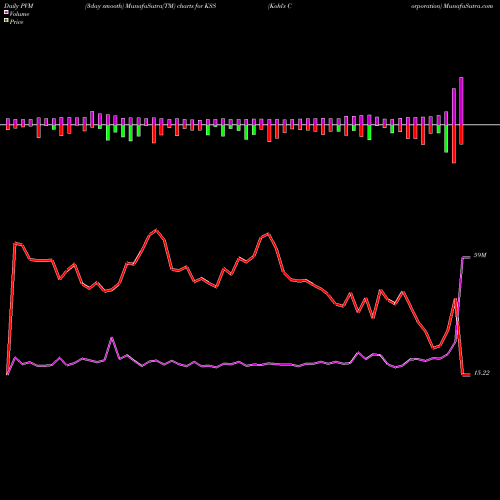Click the '(Kohl's C' company name text
Image resolution: width=500 pixels, height=500 pixels.
(280, 6)
